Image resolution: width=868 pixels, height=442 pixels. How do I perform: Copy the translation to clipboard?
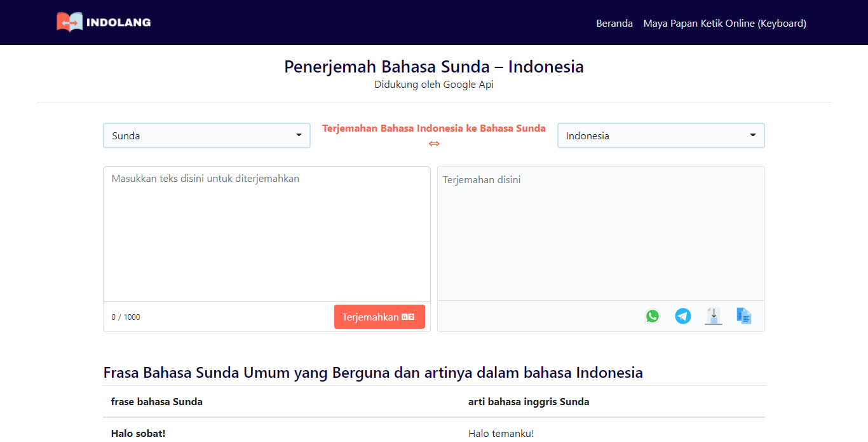(x=743, y=316)
